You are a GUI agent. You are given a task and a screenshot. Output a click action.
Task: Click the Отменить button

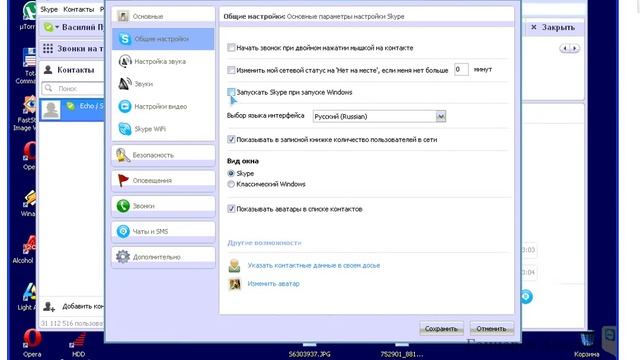click(491, 329)
